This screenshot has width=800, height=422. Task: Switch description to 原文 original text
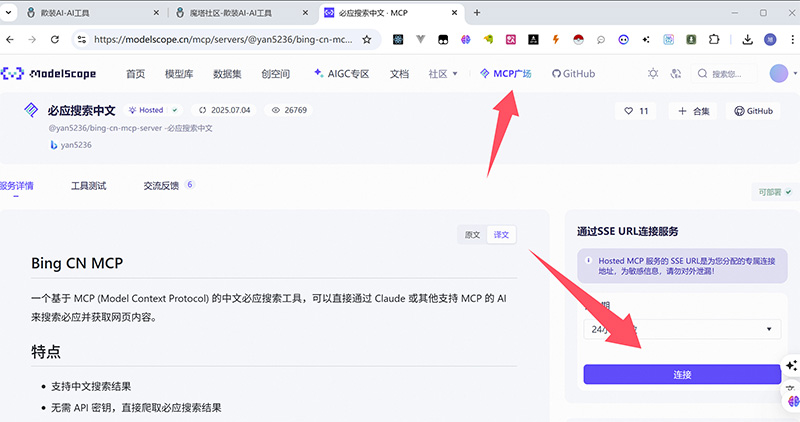[x=472, y=235]
